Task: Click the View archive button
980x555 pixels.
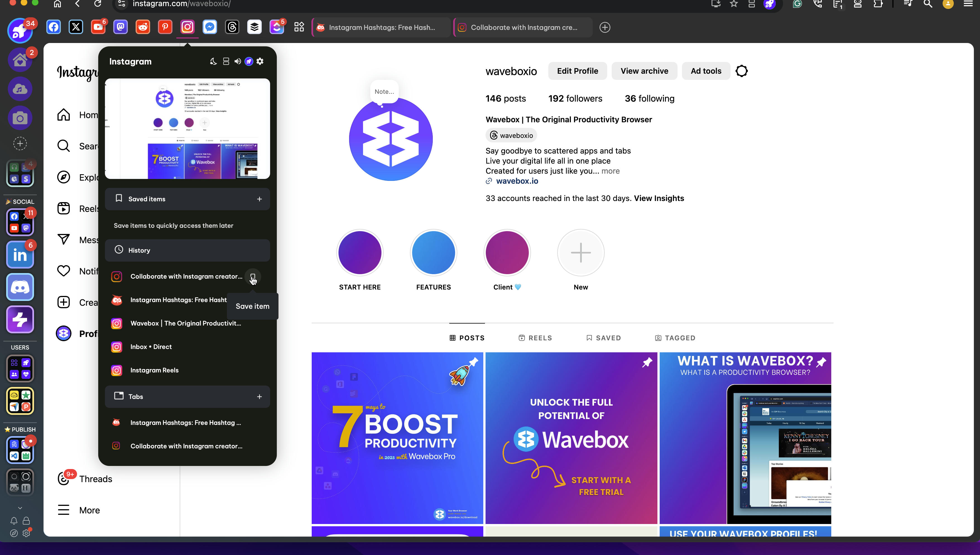Action: [644, 71]
